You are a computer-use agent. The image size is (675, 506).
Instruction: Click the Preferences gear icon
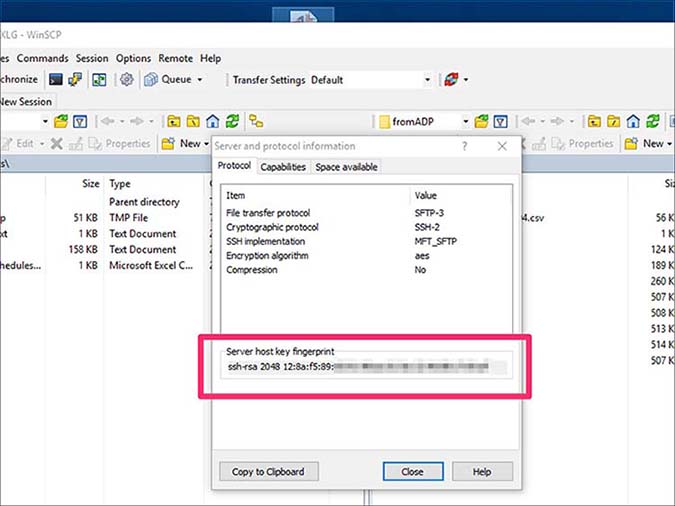tap(127, 79)
